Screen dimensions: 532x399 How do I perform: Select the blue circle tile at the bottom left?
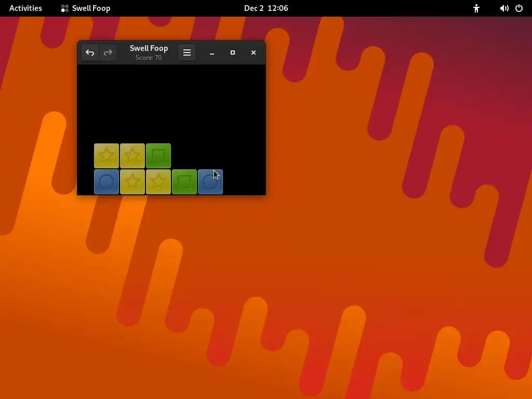click(x=107, y=182)
